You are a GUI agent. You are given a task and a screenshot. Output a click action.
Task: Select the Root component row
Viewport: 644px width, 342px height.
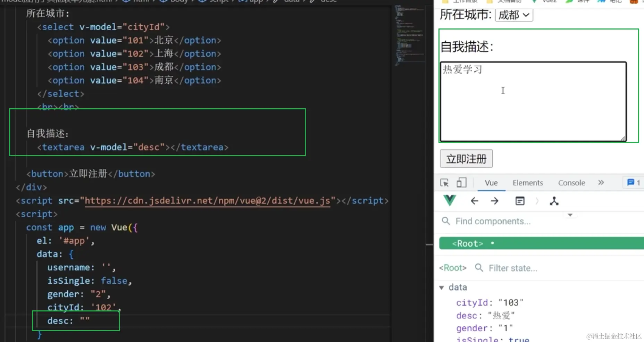coord(542,243)
